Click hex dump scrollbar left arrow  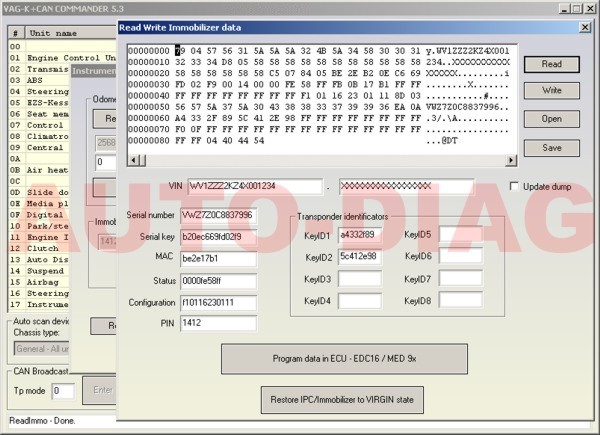tap(133, 160)
